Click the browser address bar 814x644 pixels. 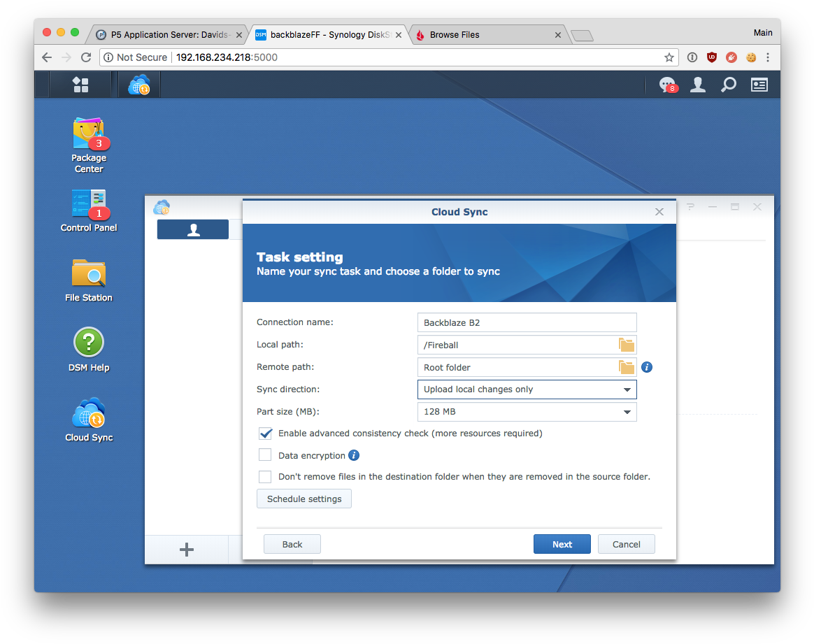pyautogui.click(x=388, y=57)
